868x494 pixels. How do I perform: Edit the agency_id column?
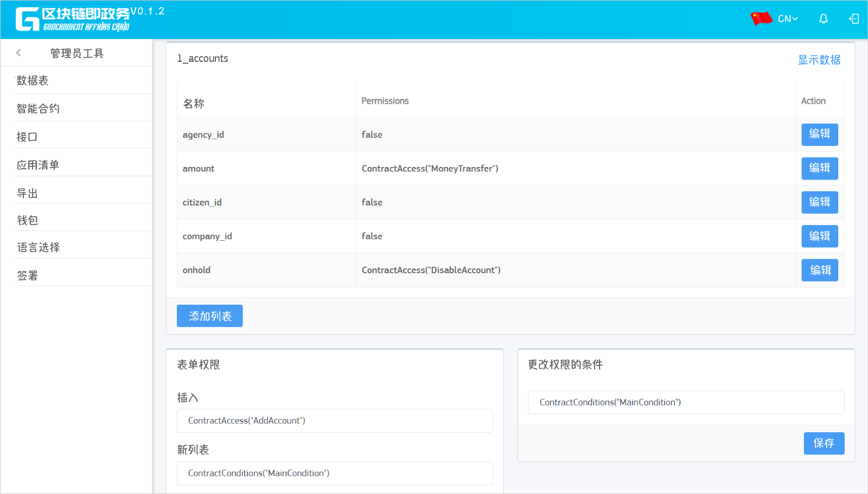tap(819, 134)
